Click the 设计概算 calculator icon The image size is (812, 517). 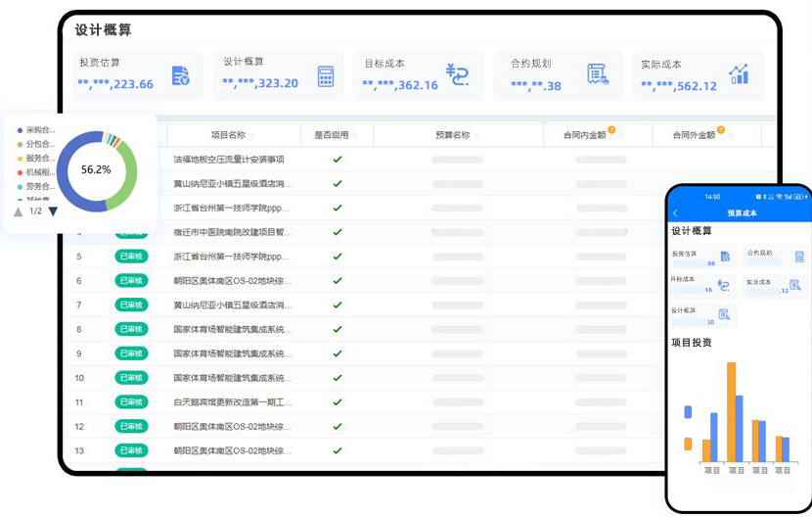tap(326, 76)
